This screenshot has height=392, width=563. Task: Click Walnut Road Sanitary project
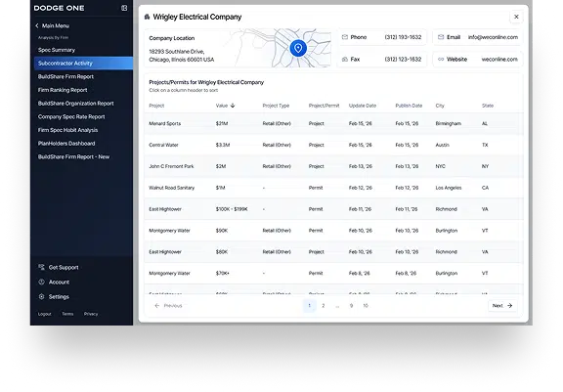172,188
